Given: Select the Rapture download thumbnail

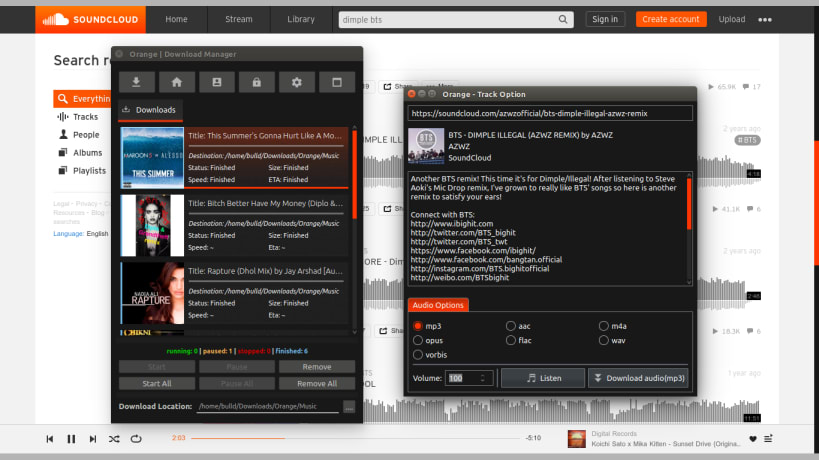Looking at the screenshot, I should pos(153,293).
